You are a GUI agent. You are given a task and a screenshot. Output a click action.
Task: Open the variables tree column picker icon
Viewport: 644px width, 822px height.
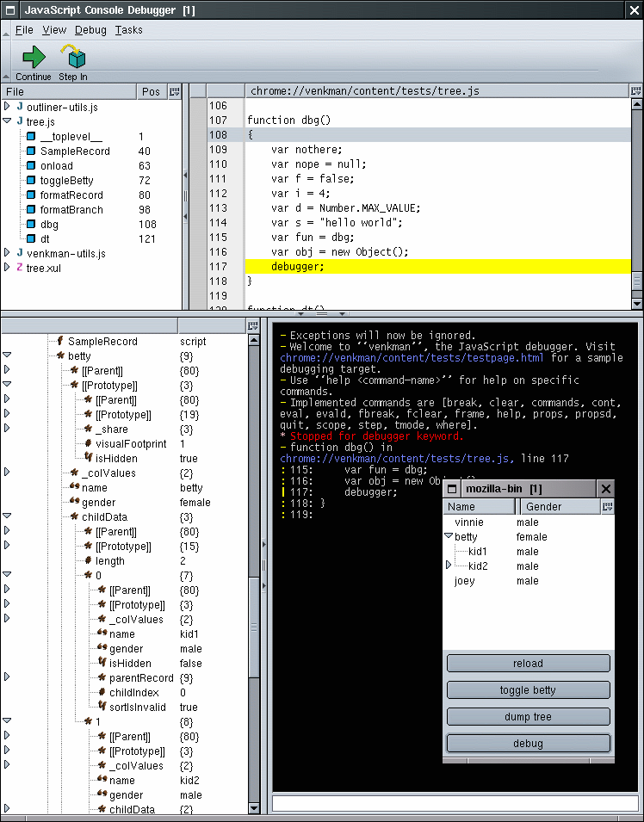click(253, 325)
